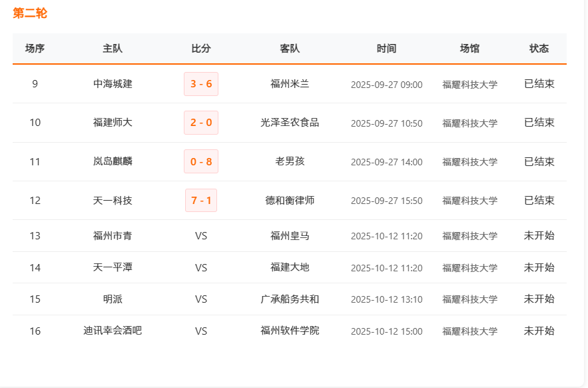
Task: Click the 3 - 6 score badge
Action: coord(201,84)
